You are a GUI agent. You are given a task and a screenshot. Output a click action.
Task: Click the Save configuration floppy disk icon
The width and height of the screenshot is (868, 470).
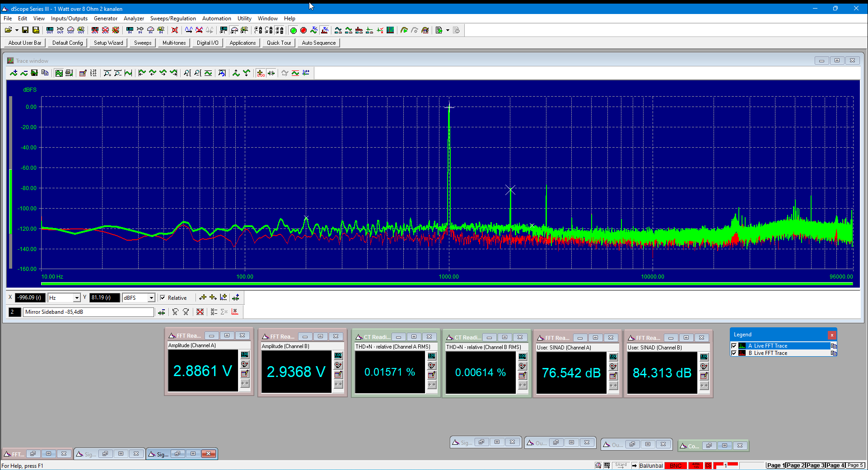[x=25, y=30]
